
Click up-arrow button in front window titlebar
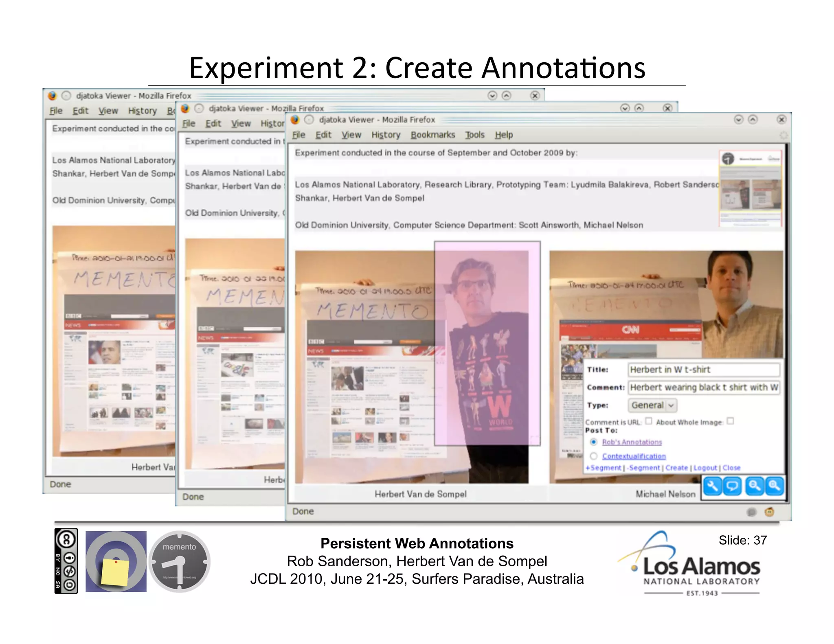click(x=753, y=120)
